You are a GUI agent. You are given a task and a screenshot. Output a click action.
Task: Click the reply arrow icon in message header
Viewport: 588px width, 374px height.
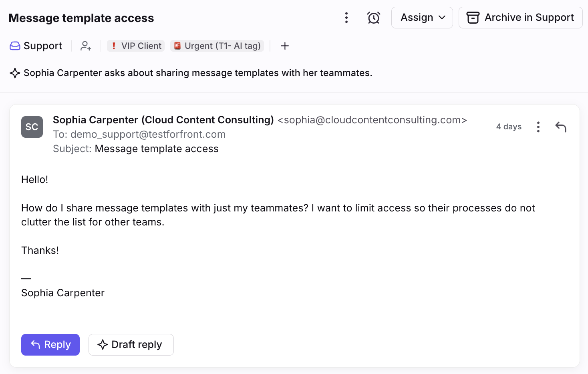[x=561, y=127]
